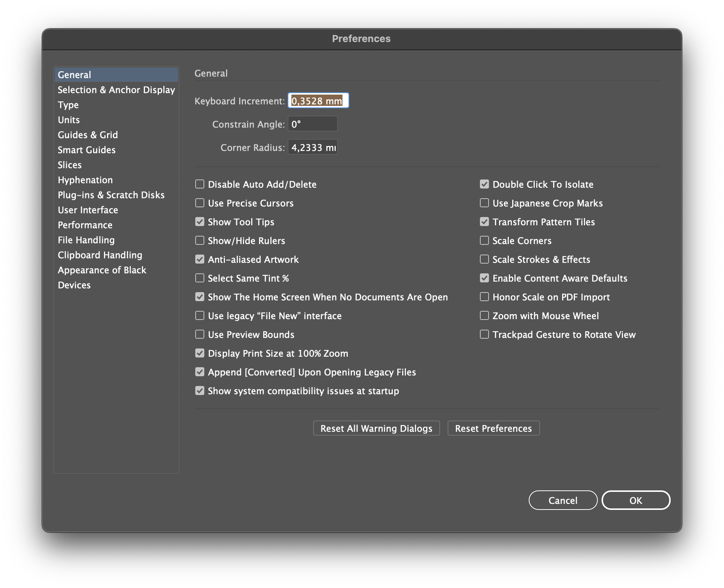724x588 pixels.
Task: Check Zoom with Mouse Wheel
Action: click(484, 316)
